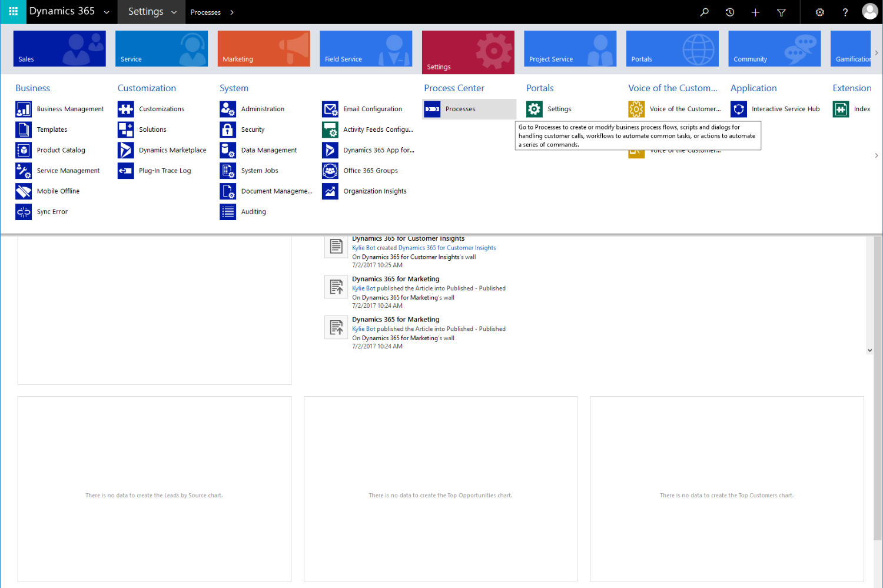The height and width of the screenshot is (588, 883).
Task: Click the Voice of the Customer icon
Action: pos(636,109)
